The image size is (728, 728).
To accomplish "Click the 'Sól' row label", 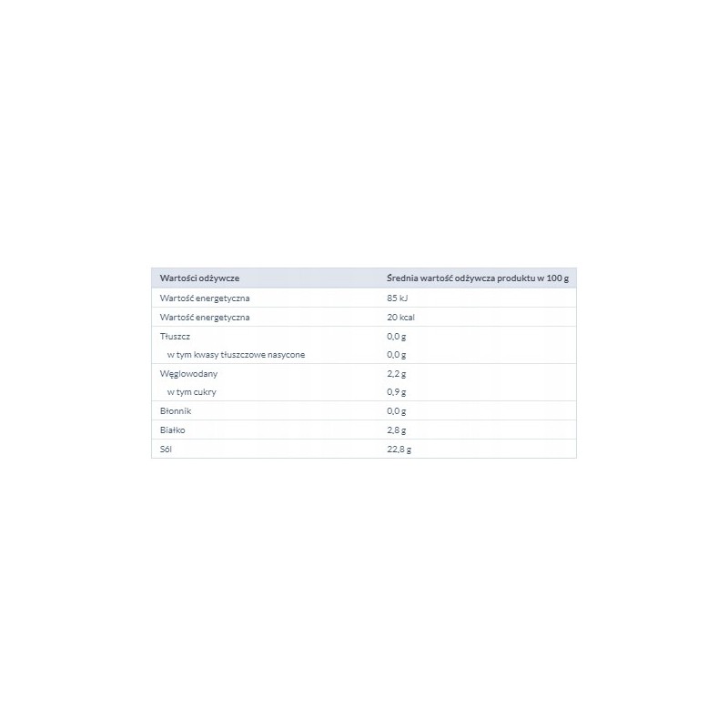I will [166, 449].
